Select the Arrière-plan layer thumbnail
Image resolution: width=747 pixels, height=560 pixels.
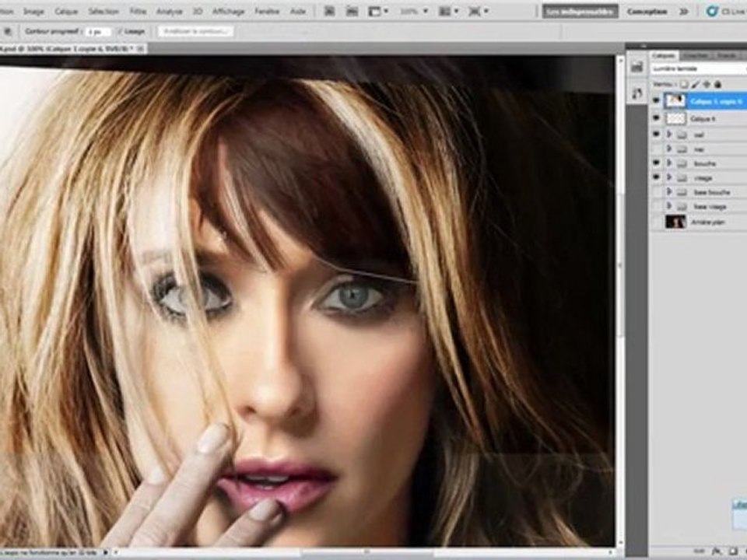(675, 222)
